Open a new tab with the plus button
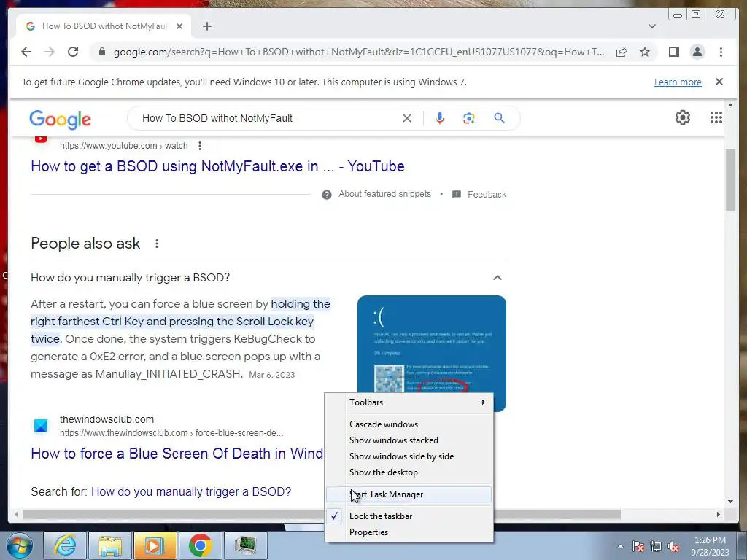This screenshot has width=747, height=560. pos(206,26)
